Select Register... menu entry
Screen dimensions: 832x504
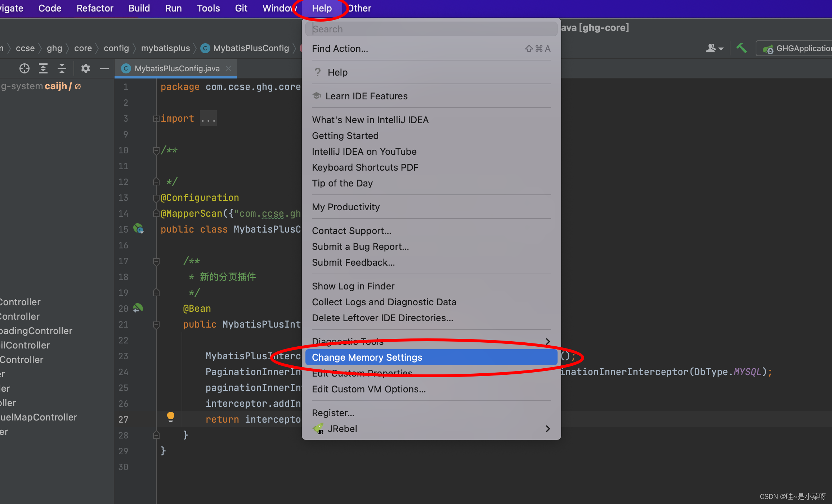[431, 413]
